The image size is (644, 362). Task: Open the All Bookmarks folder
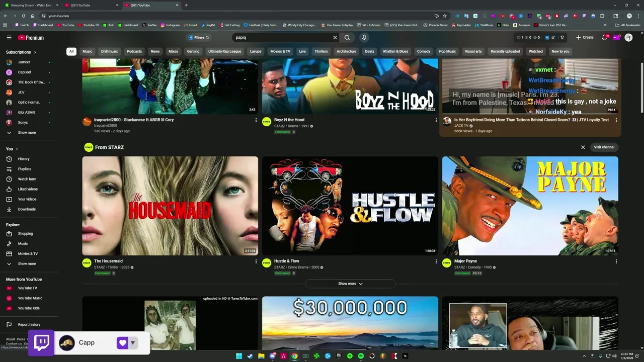pos(627,25)
